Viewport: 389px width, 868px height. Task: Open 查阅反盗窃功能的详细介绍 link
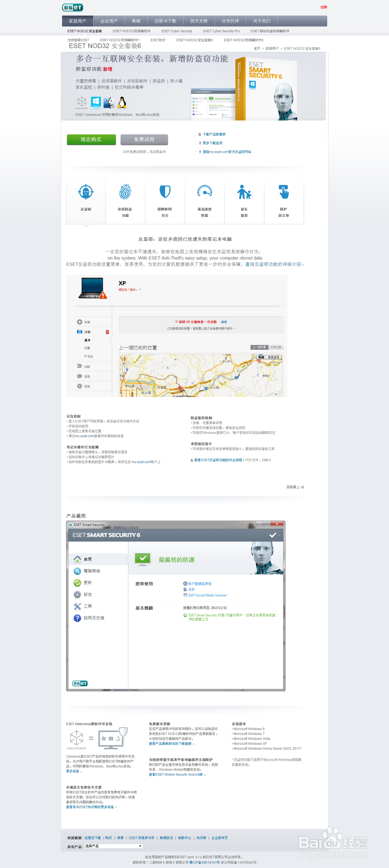pos(274,264)
